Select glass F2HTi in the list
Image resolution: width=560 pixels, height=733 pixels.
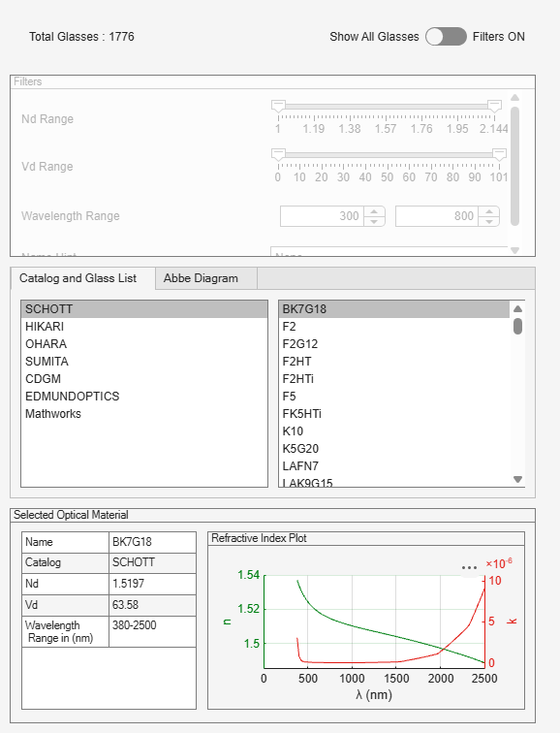pyautogui.click(x=394, y=379)
